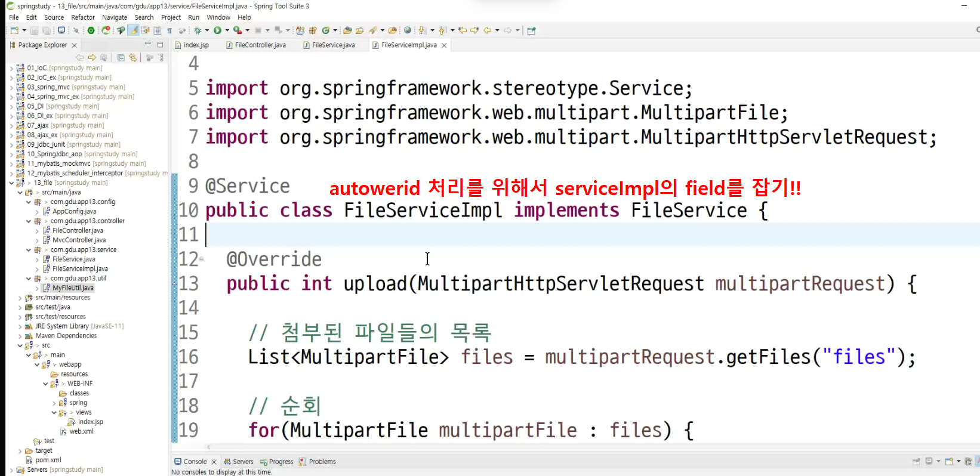Open the Problems tab in bottom panel
The height and width of the screenshot is (476, 980).
(318, 462)
